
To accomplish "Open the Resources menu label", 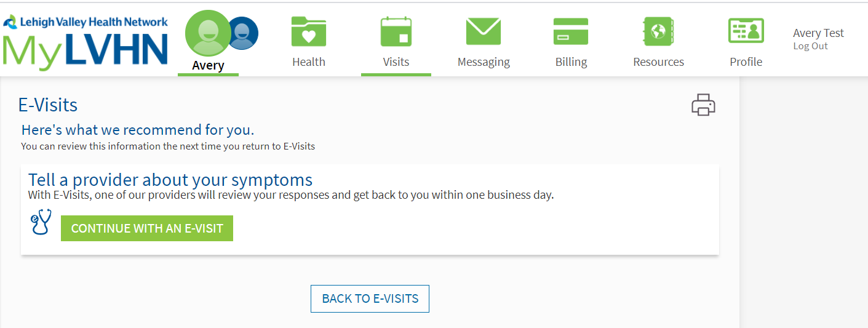I will [658, 62].
